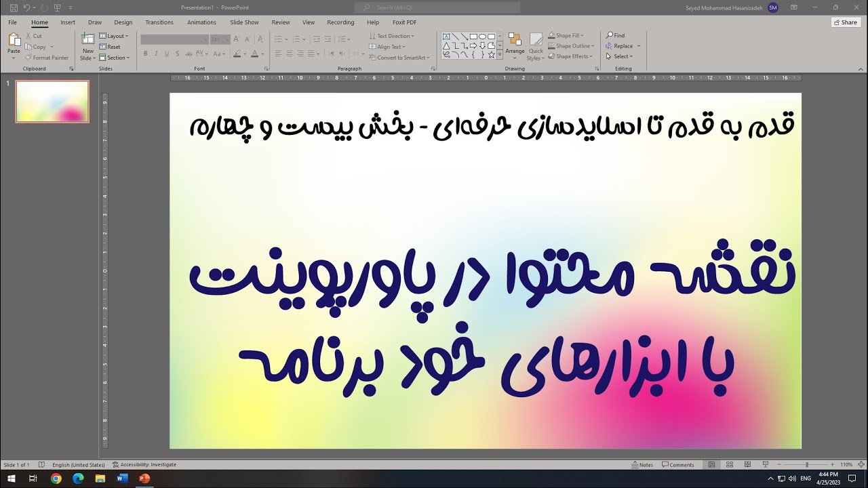The height and width of the screenshot is (488, 868).
Task: Convert to SmartArt
Action: [x=399, y=58]
